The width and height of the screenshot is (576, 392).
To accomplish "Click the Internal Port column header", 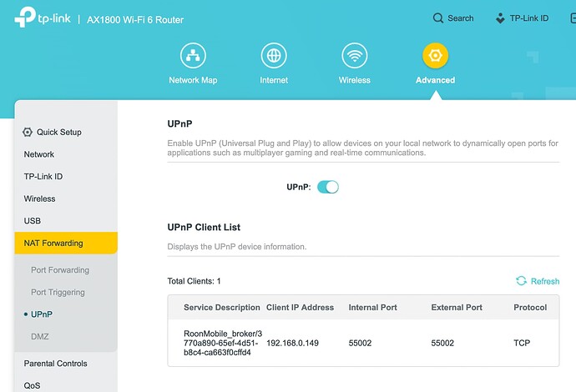I will tap(373, 308).
